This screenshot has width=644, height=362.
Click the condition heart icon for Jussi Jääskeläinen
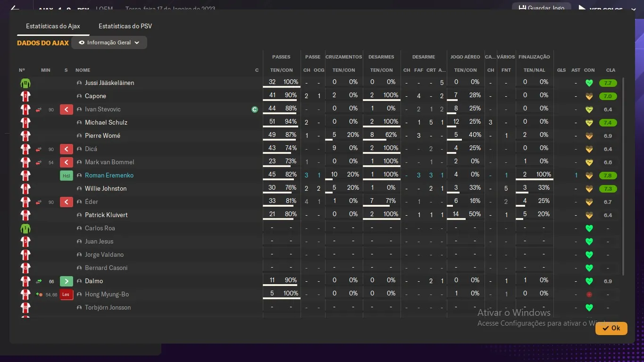(589, 83)
